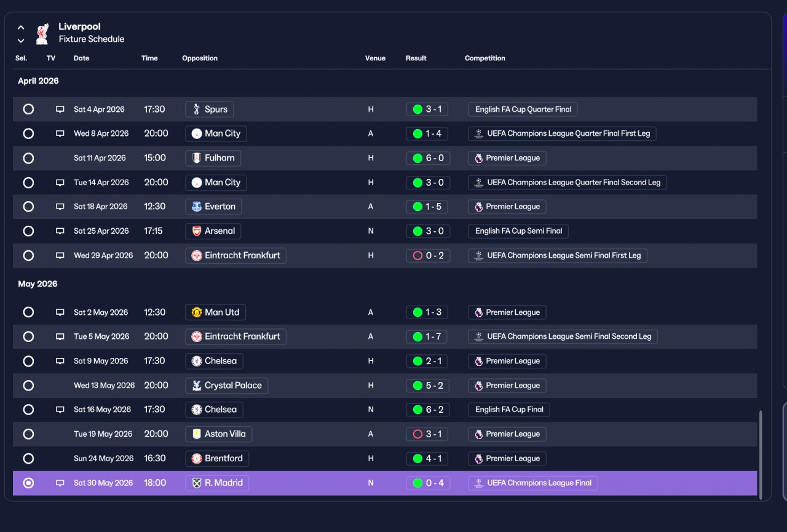Click the Everton club badge
This screenshot has width=787, height=532.
[197, 207]
